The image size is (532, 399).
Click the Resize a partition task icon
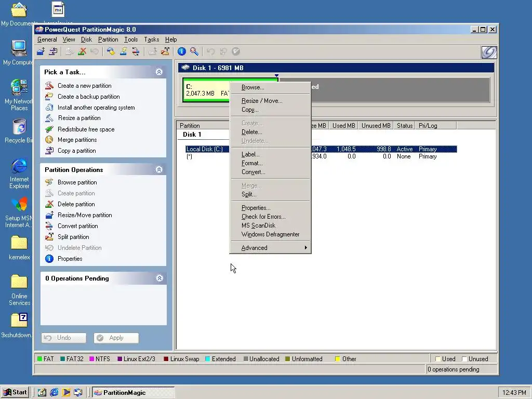(49, 118)
